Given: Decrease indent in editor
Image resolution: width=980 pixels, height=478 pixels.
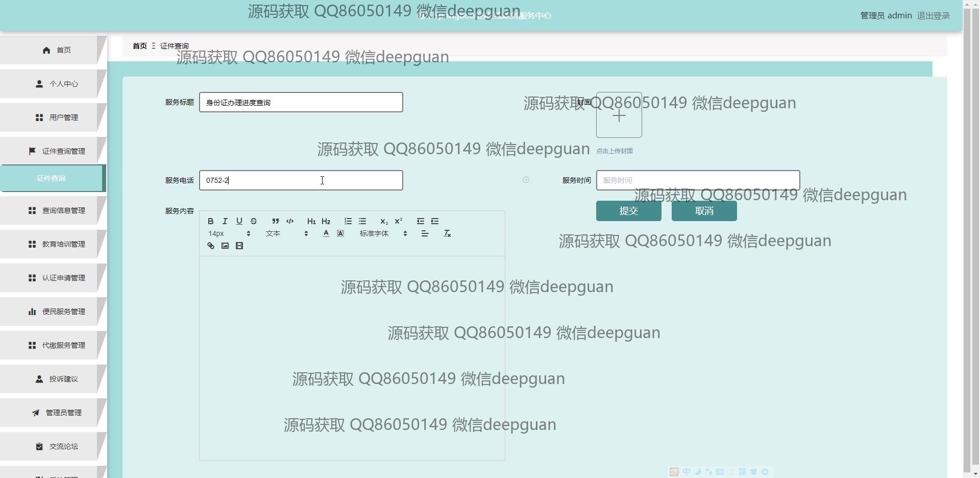Looking at the screenshot, I should click(x=420, y=221).
